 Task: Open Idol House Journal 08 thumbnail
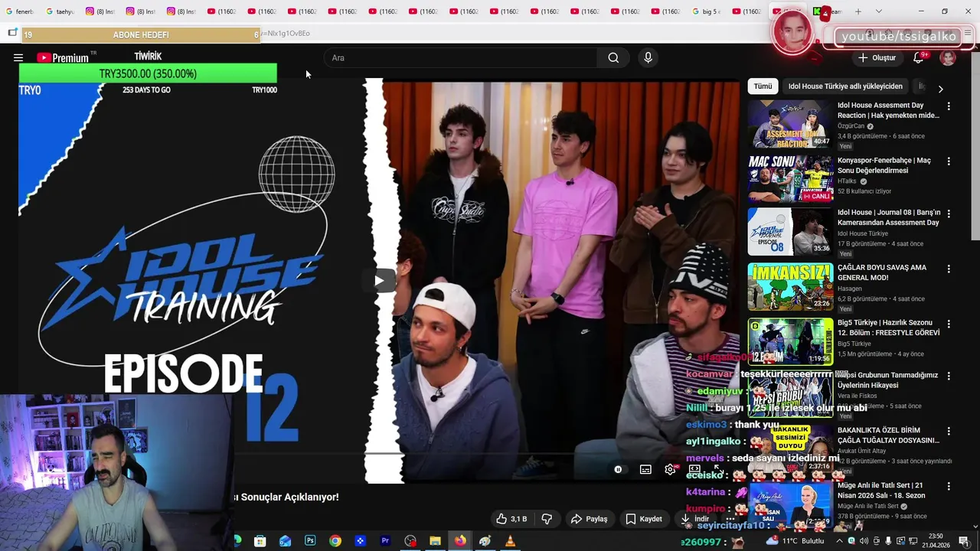790,231
